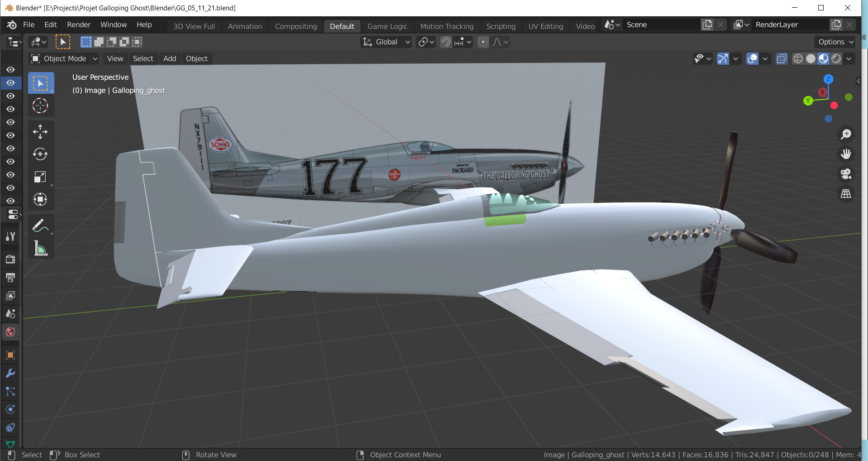Open the View Layer properties tab
868x461 pixels.
pos(10,295)
